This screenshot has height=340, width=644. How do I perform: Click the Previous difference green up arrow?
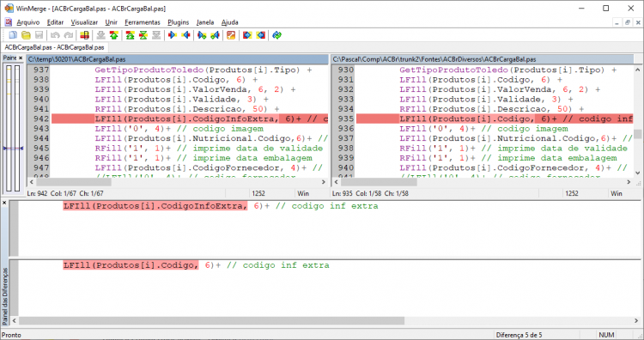point(113,35)
